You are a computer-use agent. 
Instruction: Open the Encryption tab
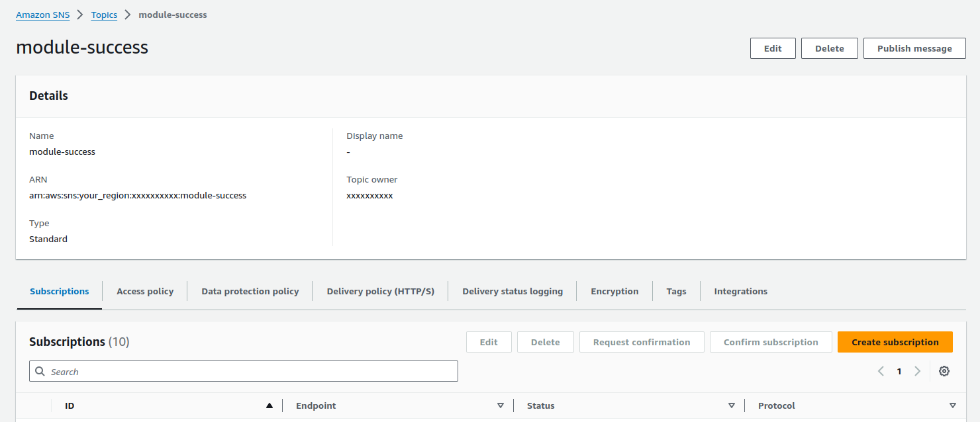tap(614, 291)
